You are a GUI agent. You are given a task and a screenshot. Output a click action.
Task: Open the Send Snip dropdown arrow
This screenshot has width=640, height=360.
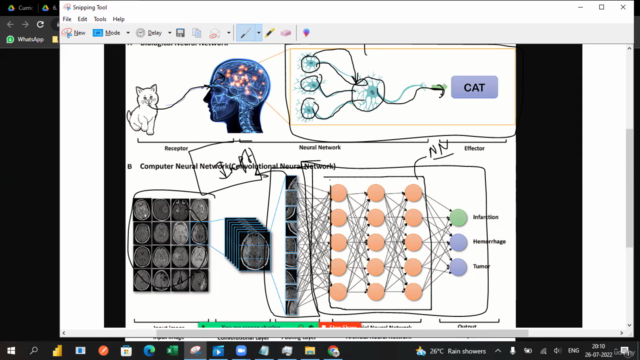pyautogui.click(x=229, y=33)
